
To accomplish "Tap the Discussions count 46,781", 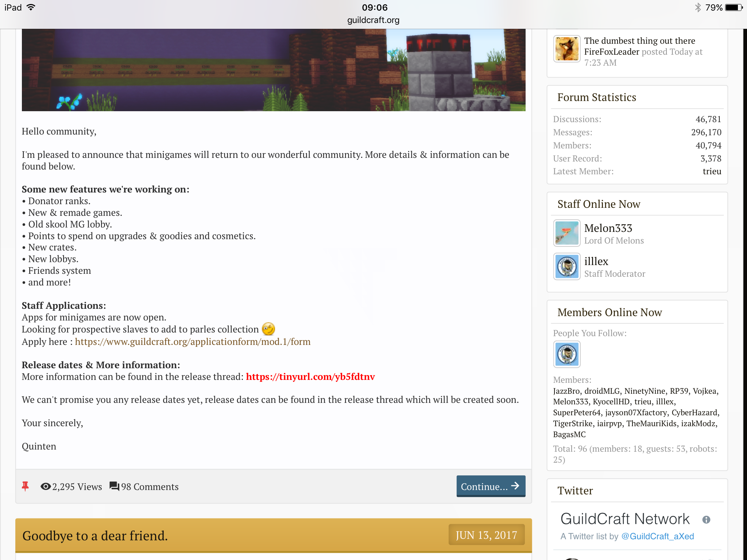I will [x=708, y=119].
